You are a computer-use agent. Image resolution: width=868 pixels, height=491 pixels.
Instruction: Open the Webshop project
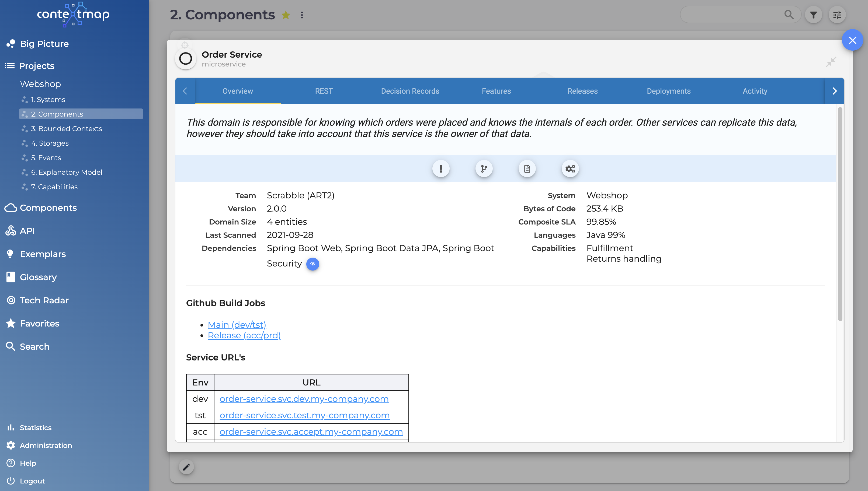40,84
